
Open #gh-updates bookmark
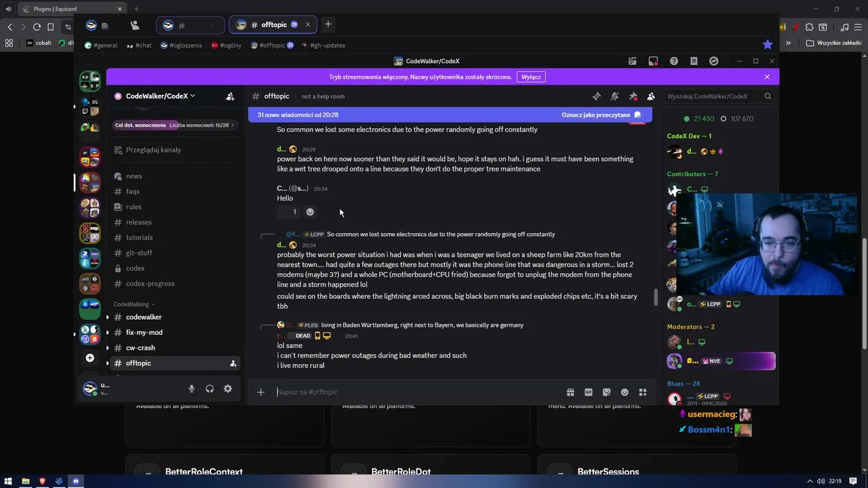tap(323, 45)
